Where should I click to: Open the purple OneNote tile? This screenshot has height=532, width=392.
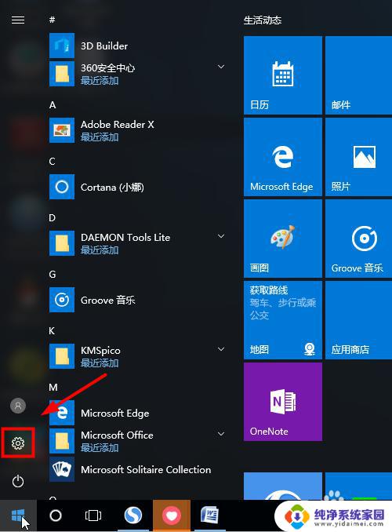pos(283,402)
